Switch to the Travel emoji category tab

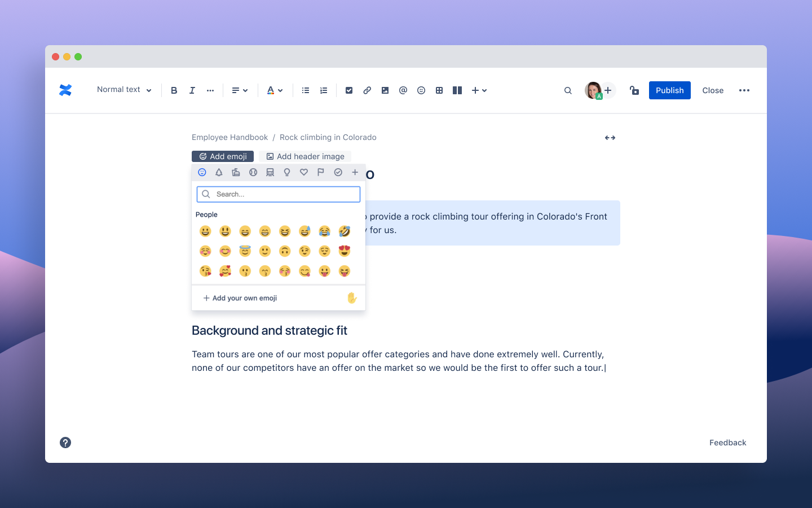coord(270,172)
